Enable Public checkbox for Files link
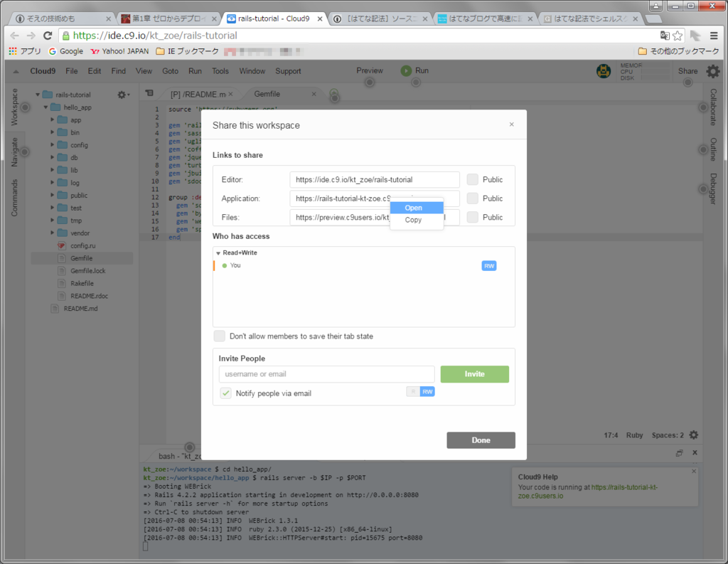This screenshot has height=564, width=728. (473, 217)
